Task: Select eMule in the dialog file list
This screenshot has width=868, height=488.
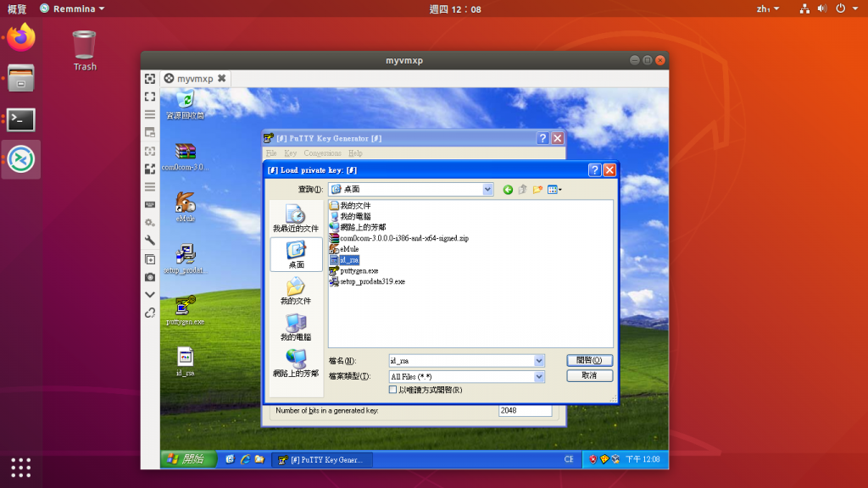Action: [x=344, y=249]
